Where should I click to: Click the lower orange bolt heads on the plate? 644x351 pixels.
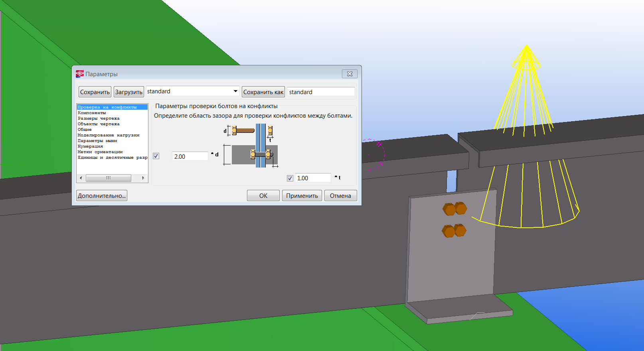pos(454,231)
